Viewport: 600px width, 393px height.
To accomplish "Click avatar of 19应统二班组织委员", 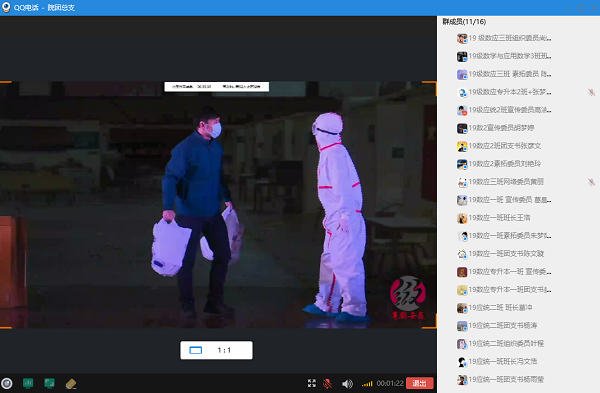I will point(462,344).
